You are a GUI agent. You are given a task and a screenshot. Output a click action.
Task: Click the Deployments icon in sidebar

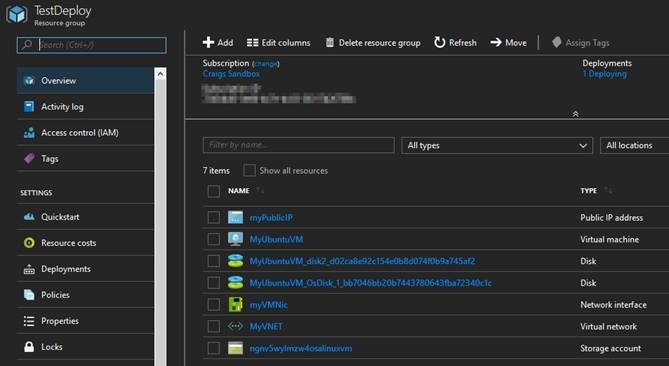point(29,269)
